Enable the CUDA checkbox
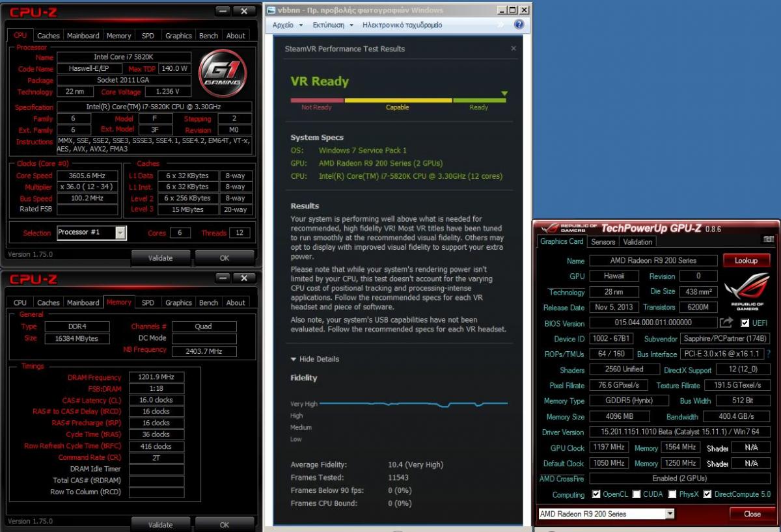Screen dimensions: 781x532 [637, 494]
